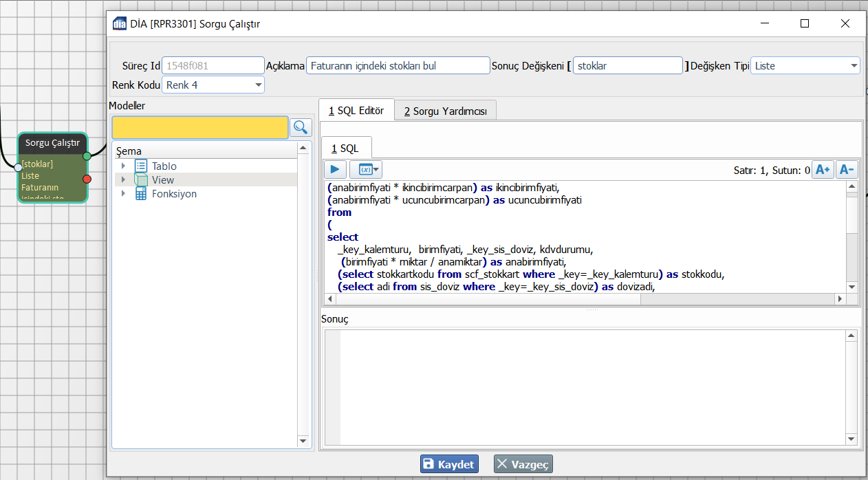Click the Açıklama description field
This screenshot has width=868, height=480.
[398, 66]
